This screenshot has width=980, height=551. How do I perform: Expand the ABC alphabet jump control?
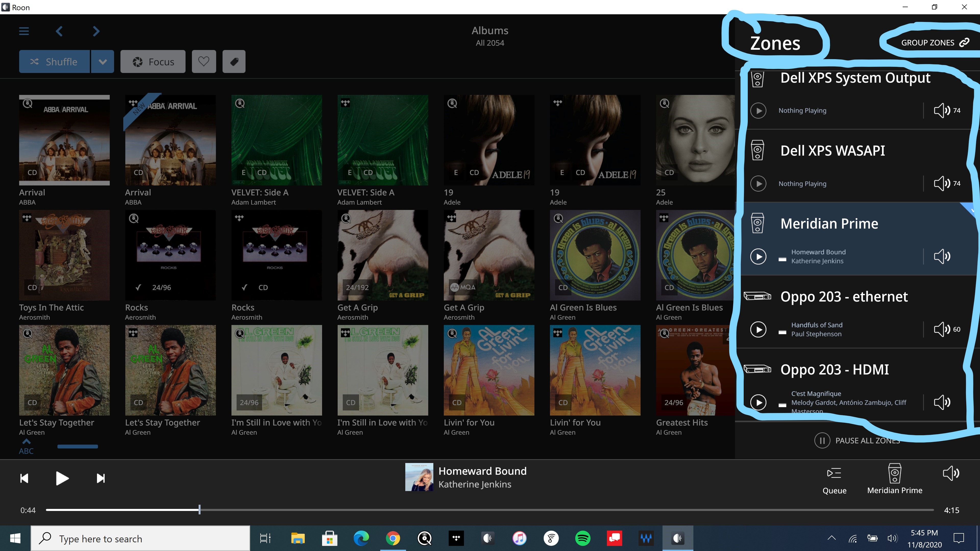point(26,447)
